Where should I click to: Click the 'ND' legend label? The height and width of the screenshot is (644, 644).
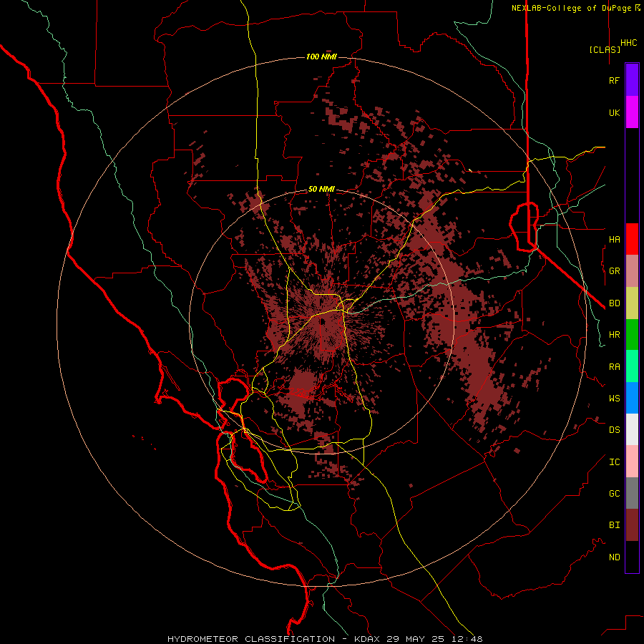pyautogui.click(x=614, y=557)
